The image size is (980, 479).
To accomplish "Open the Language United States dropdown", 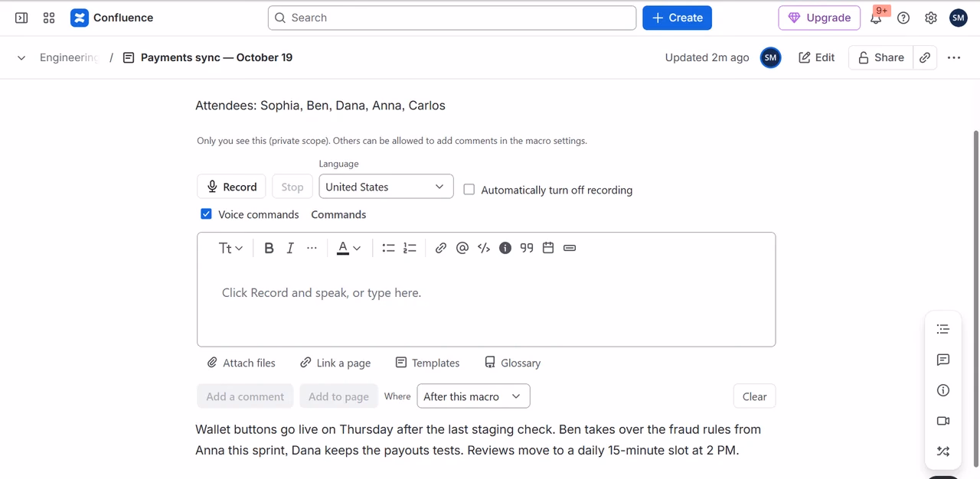I will tap(386, 187).
